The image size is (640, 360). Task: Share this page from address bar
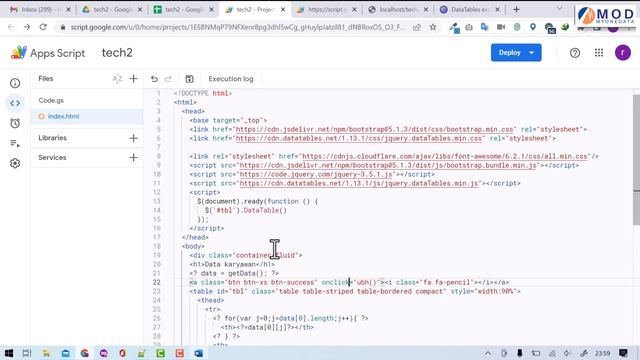click(x=417, y=27)
